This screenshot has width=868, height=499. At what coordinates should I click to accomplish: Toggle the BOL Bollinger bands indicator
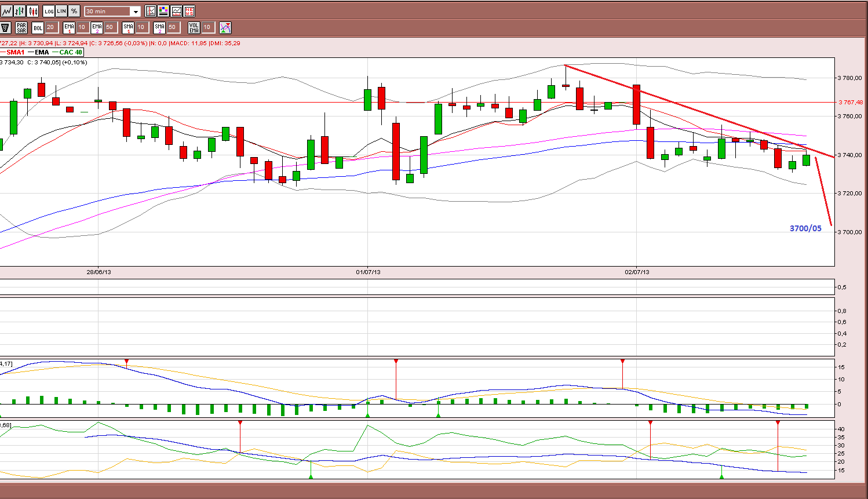pyautogui.click(x=38, y=27)
